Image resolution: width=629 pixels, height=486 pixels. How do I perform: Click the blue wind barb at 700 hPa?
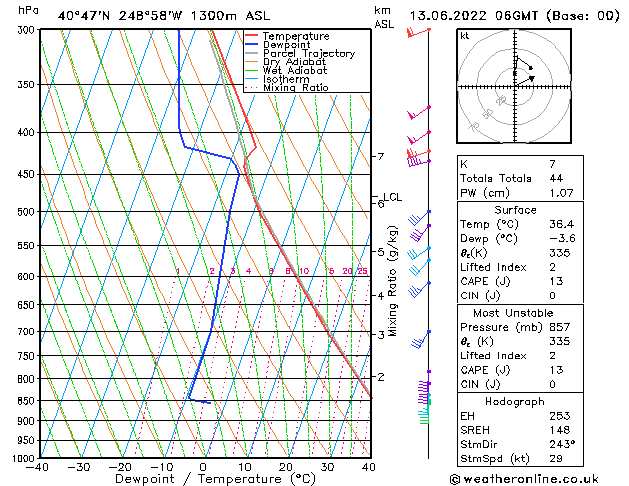420,339
